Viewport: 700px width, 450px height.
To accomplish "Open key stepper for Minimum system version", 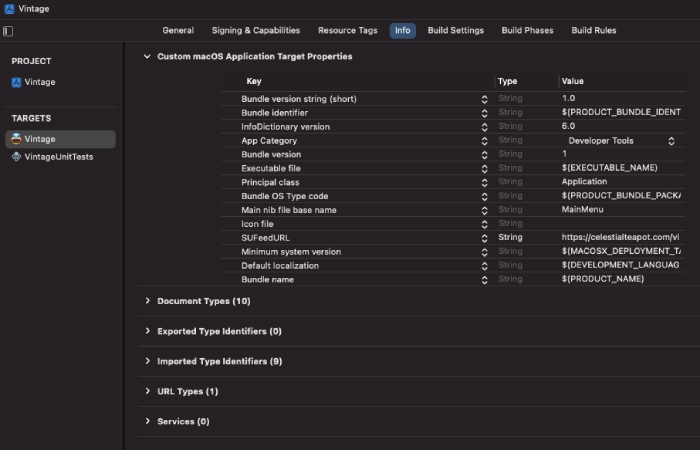I will [484, 252].
